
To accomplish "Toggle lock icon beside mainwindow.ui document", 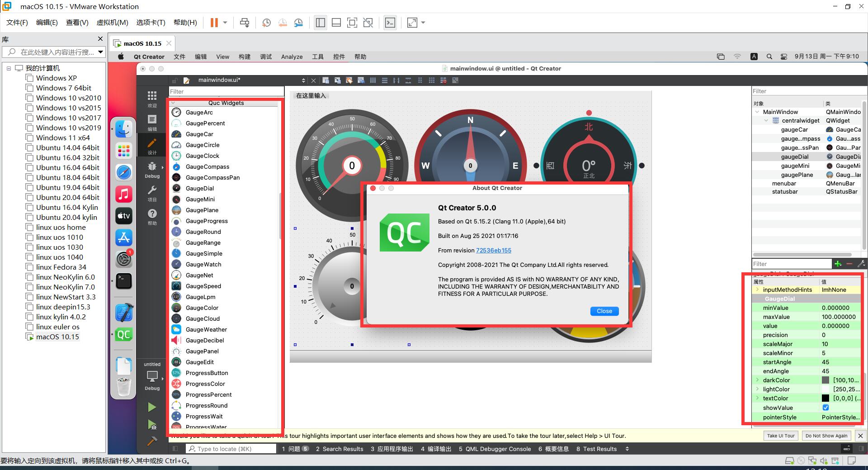I will 175,81.
